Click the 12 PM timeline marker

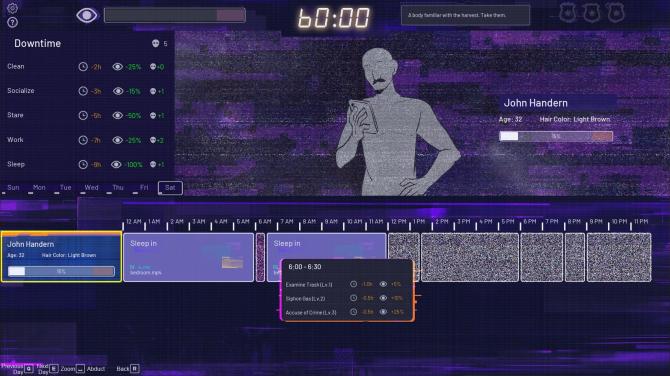[x=399, y=222]
